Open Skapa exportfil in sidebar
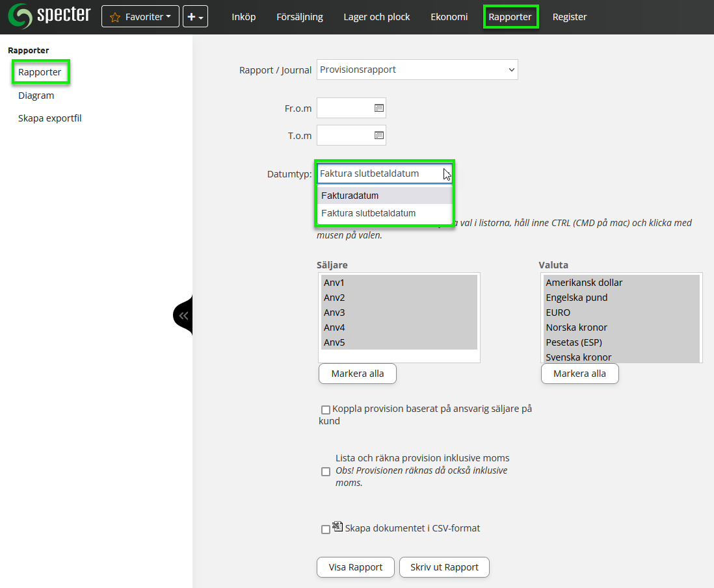 (50, 118)
